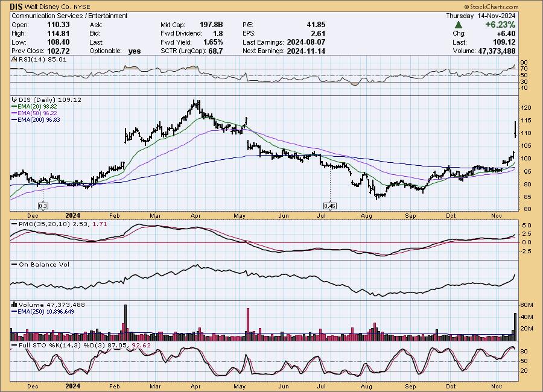Select the Chg value +6.40

point(506,33)
